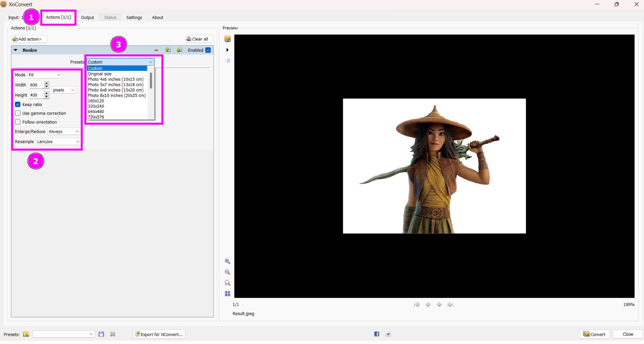Jump to the last preview image
This screenshot has height=344, width=644.
pyautogui.click(x=451, y=305)
